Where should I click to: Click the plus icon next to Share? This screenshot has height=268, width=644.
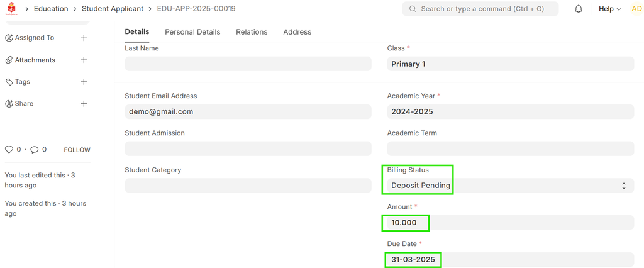[84, 104]
